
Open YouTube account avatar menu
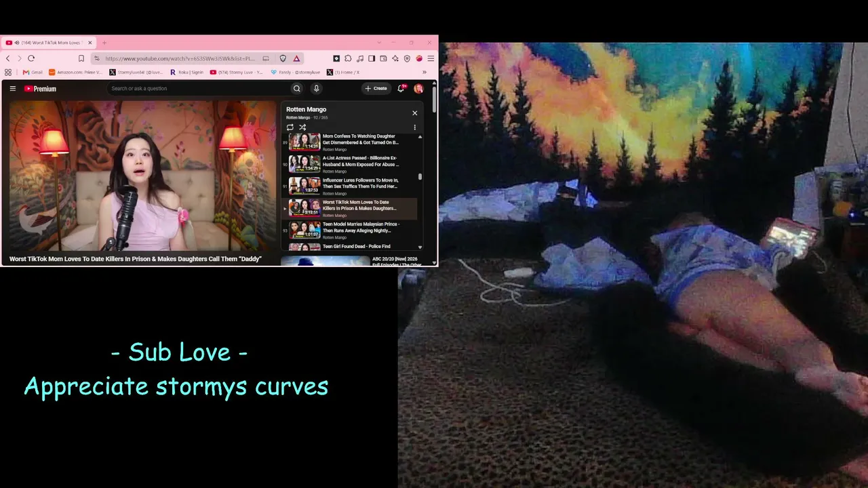[418, 89]
